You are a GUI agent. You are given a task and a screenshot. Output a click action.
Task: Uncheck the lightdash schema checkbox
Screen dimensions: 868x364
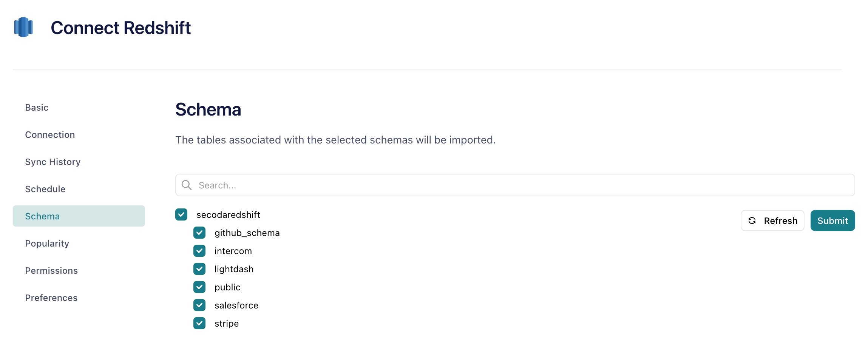click(x=199, y=269)
